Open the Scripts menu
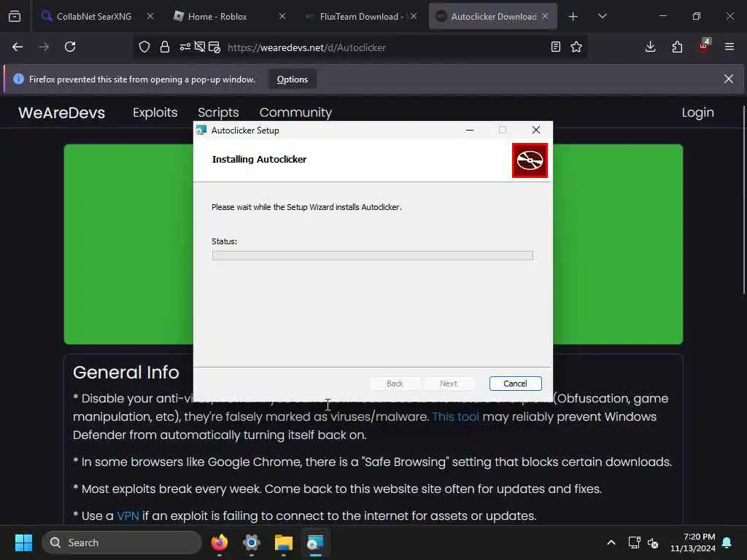 tap(218, 112)
